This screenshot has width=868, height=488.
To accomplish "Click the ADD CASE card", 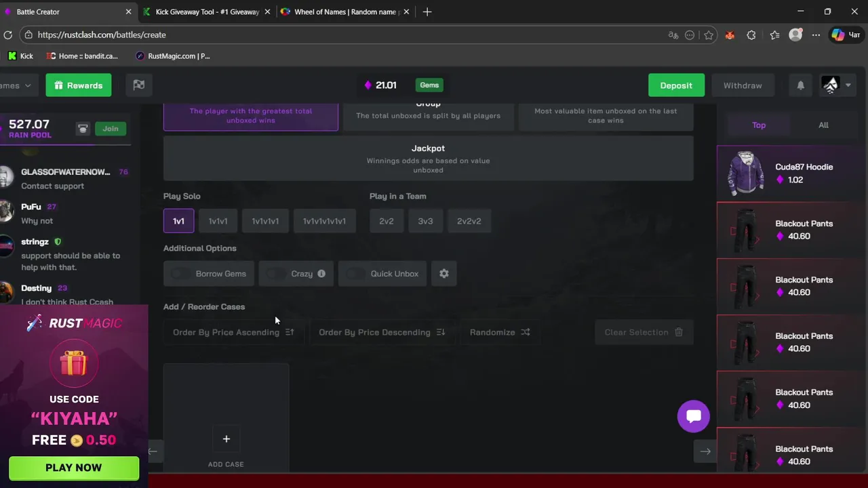I will click(226, 418).
